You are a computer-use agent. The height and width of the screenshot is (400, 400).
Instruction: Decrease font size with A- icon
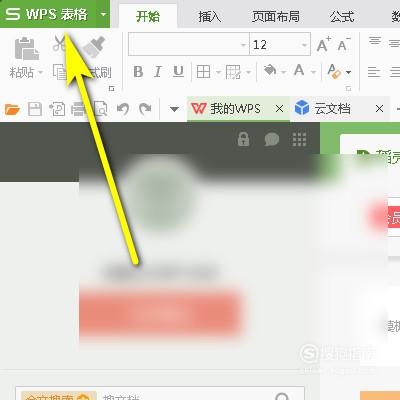pyautogui.click(x=344, y=45)
